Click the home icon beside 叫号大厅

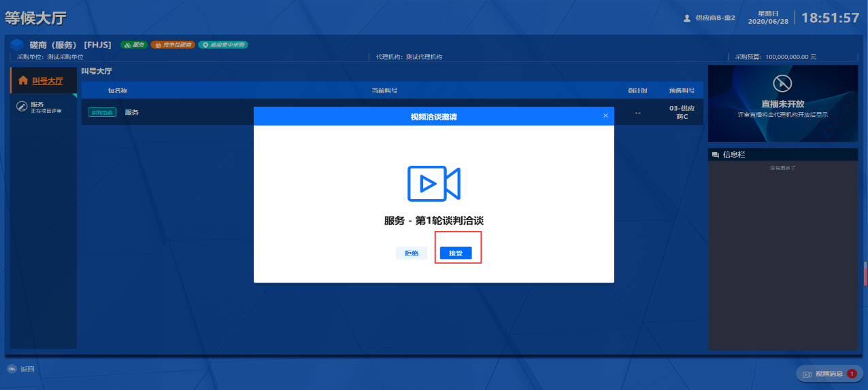pos(23,81)
